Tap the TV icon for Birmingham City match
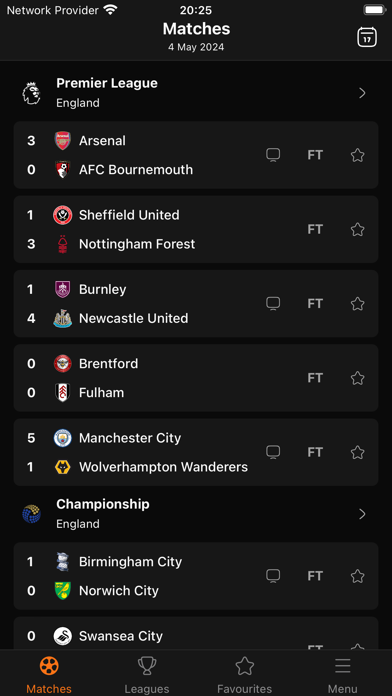Viewport: 392px width, 696px height. click(x=273, y=576)
